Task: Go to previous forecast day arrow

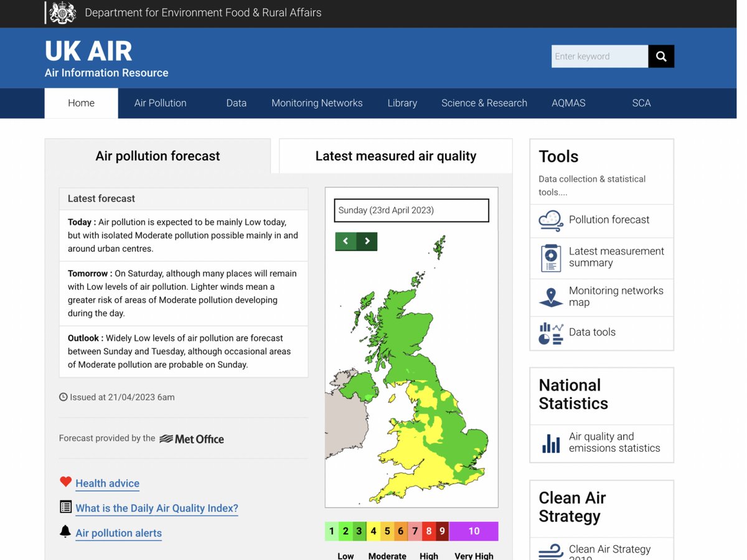Action: tap(345, 241)
